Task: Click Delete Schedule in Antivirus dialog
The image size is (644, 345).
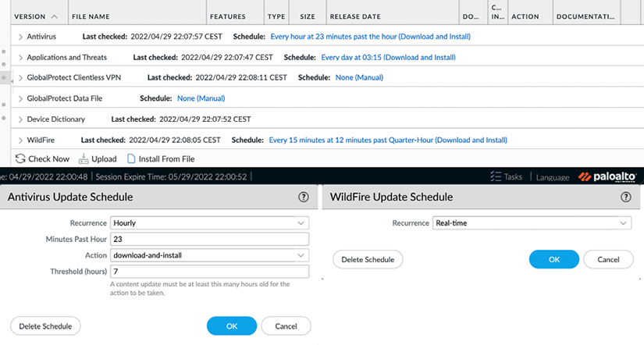Action: (45, 326)
